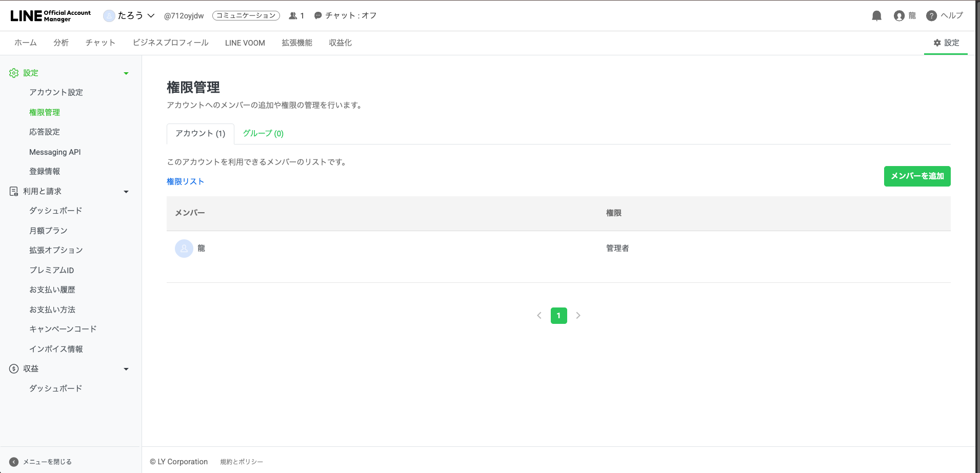Open インボイス情報 in sidebar
The width and height of the screenshot is (980, 473).
pyautogui.click(x=56, y=349)
